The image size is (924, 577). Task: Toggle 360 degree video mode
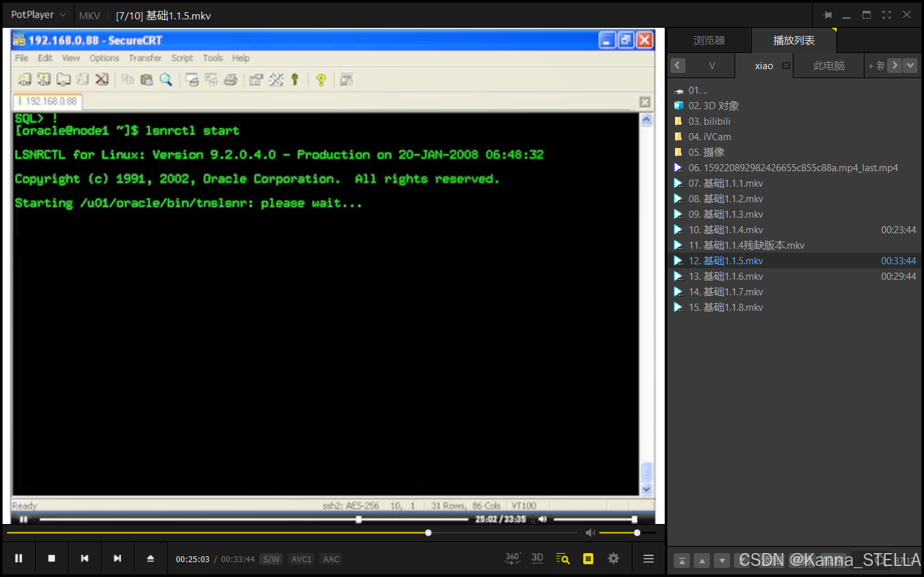coord(513,558)
